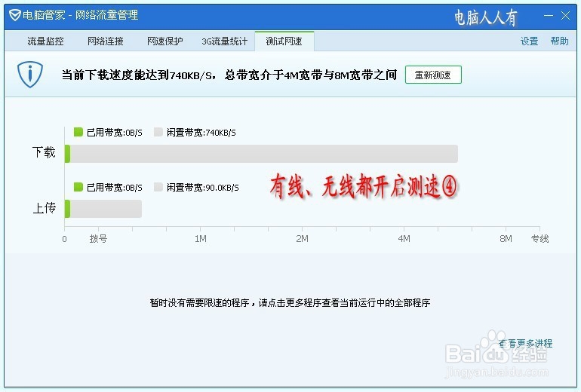581x392 pixels.
Task: Close the 网络流量管理 window
Action: [x=565, y=16]
